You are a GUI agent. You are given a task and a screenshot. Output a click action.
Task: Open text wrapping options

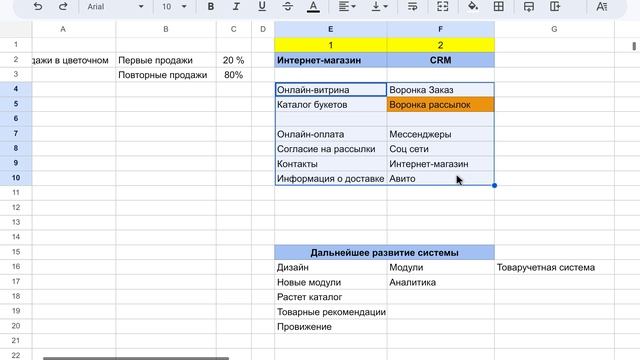click(x=412, y=7)
